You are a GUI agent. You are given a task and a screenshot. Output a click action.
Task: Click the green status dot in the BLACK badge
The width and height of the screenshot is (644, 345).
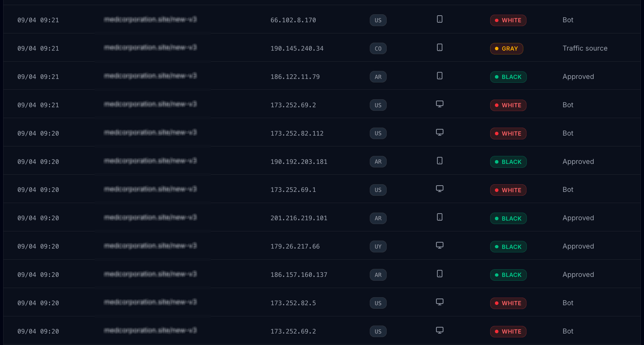point(497,77)
